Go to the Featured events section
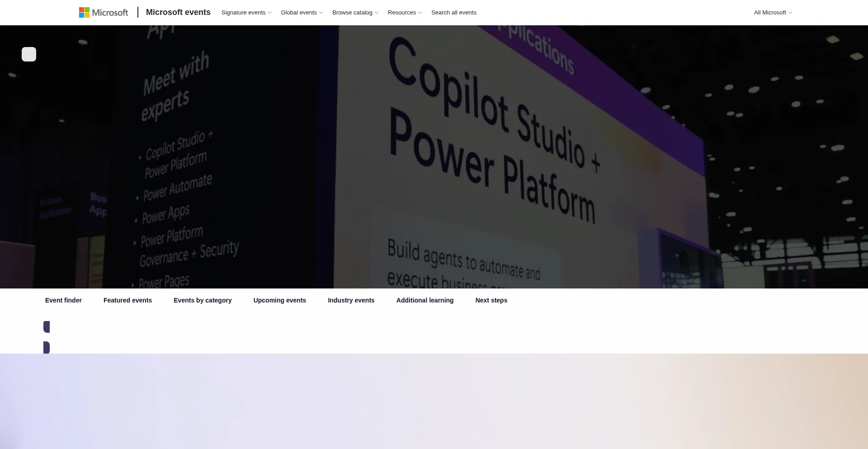Screen dimensions: 868x449 [127, 300]
